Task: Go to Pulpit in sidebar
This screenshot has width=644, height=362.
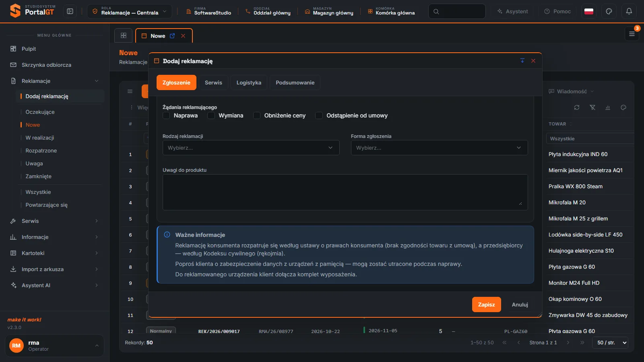Action: (x=55, y=49)
